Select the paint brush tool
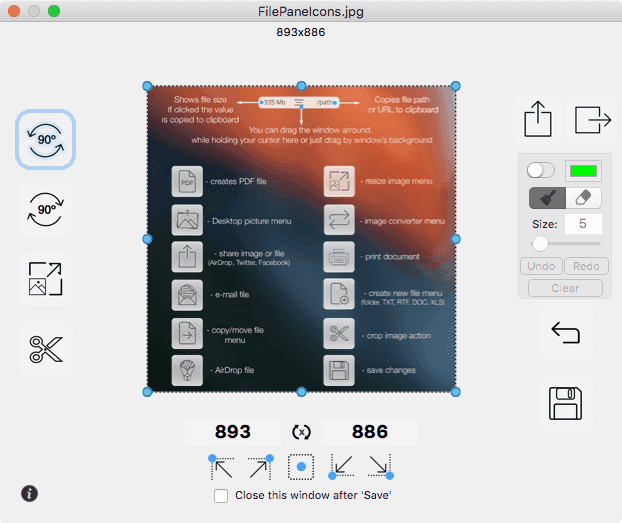 pyautogui.click(x=547, y=198)
